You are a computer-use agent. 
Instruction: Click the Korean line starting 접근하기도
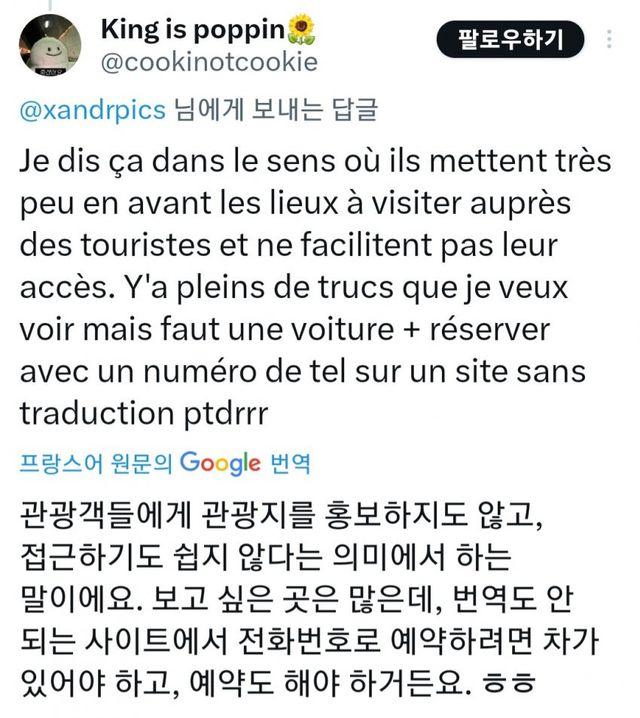[x=266, y=557]
